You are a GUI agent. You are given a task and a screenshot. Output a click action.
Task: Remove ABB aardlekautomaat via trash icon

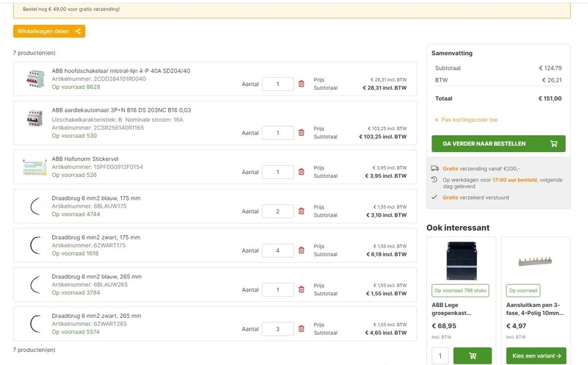coord(301,132)
